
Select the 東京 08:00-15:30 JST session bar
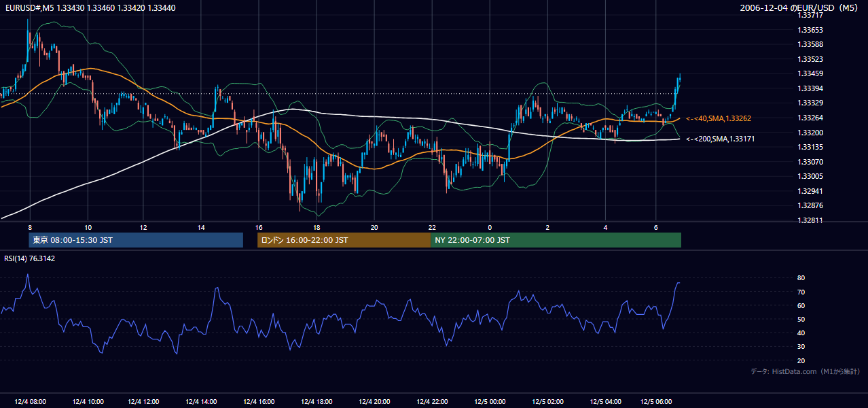tap(136, 240)
